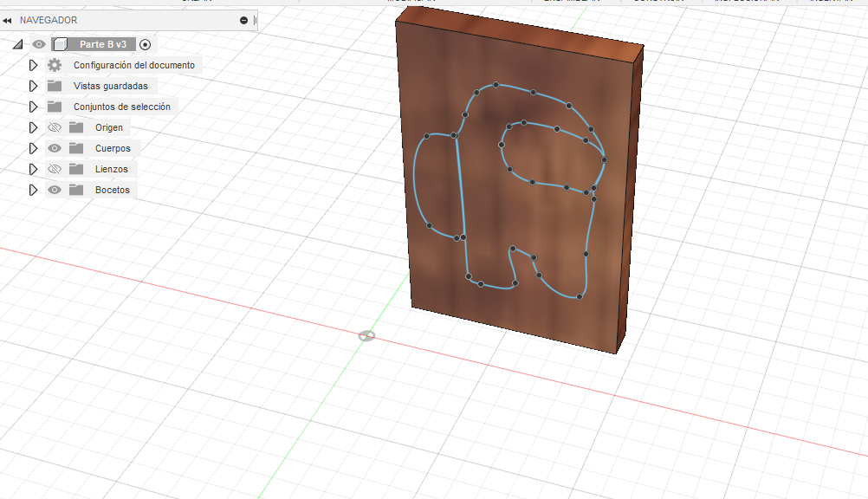Click the origin point marker on the grid

click(x=366, y=335)
